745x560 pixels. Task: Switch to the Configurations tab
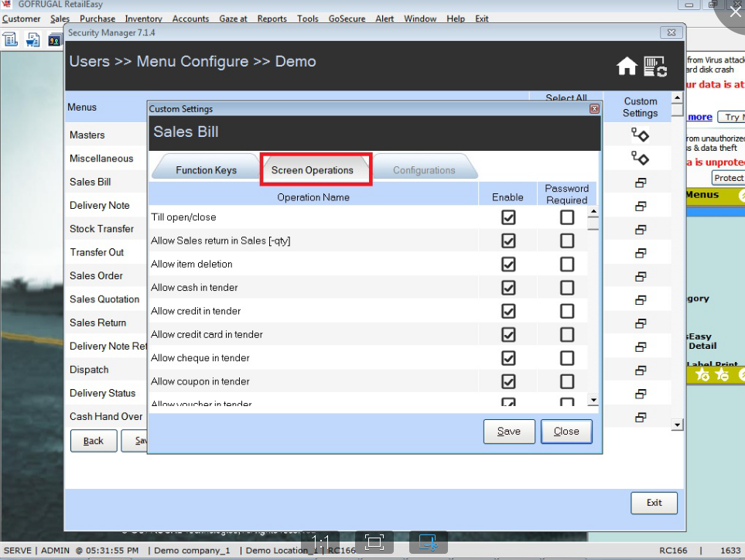424,170
